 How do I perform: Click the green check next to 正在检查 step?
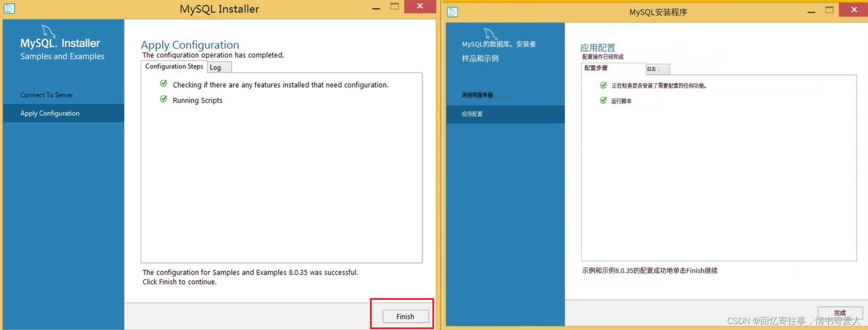pyautogui.click(x=603, y=85)
